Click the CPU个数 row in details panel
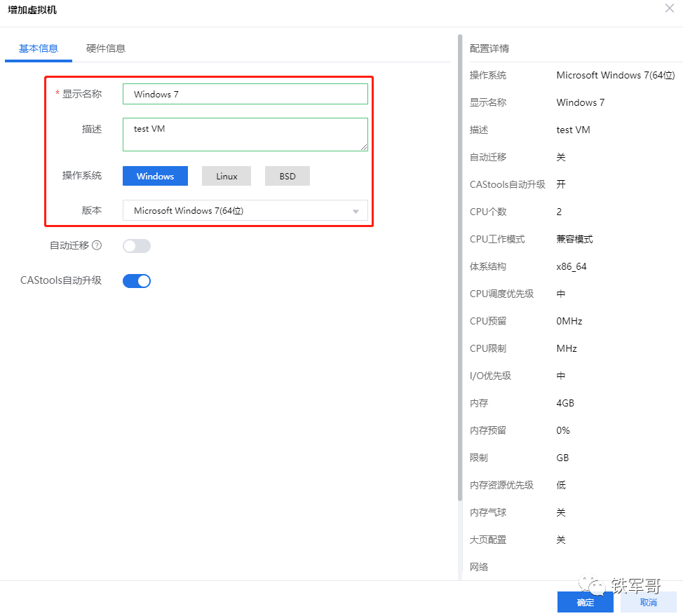The height and width of the screenshot is (616, 683). coord(490,212)
